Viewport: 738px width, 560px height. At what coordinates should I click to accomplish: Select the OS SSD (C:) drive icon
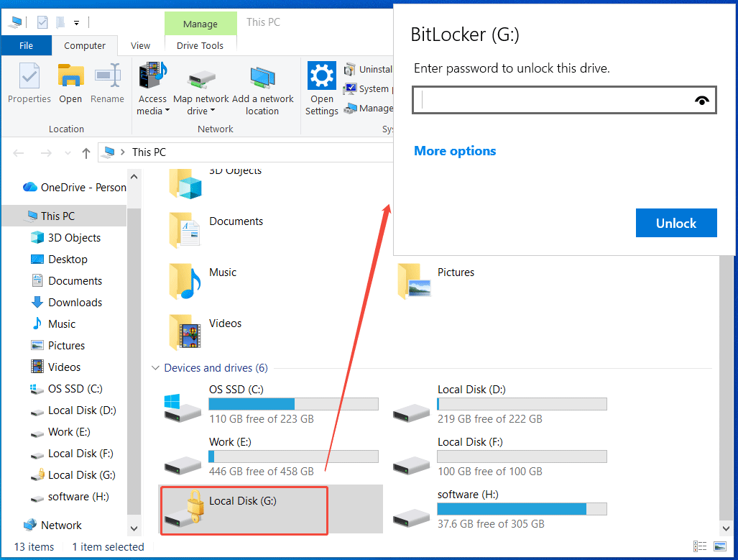tap(183, 408)
